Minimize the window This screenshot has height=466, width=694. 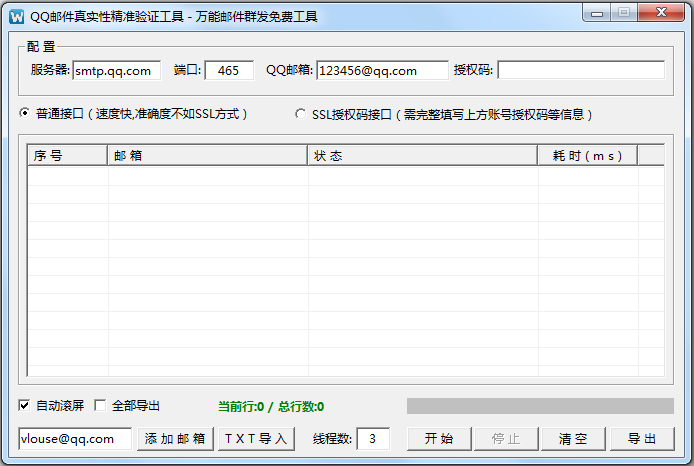coord(597,13)
